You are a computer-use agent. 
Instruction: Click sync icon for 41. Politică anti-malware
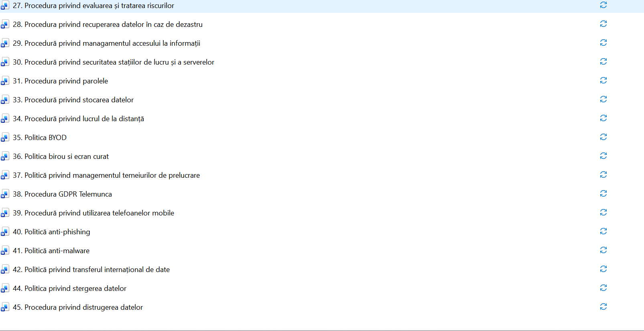pos(603,250)
